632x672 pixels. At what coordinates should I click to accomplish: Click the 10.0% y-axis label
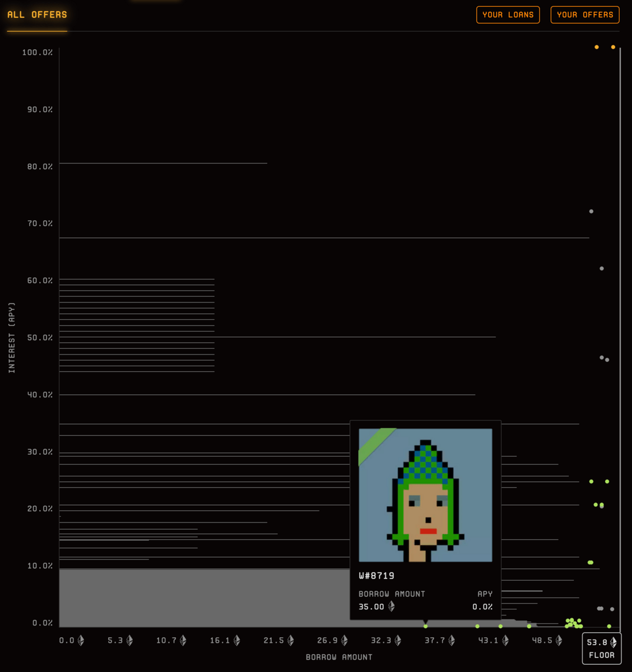[40, 566]
